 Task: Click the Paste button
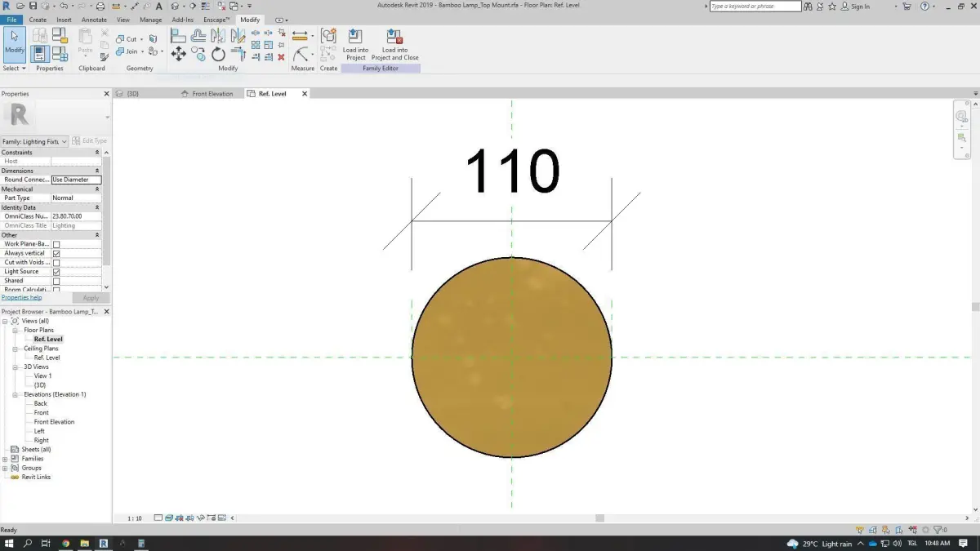pyautogui.click(x=85, y=42)
